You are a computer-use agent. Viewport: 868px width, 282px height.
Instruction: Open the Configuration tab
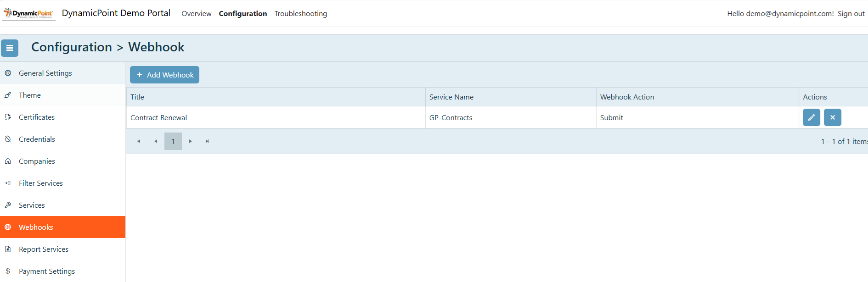[243, 14]
